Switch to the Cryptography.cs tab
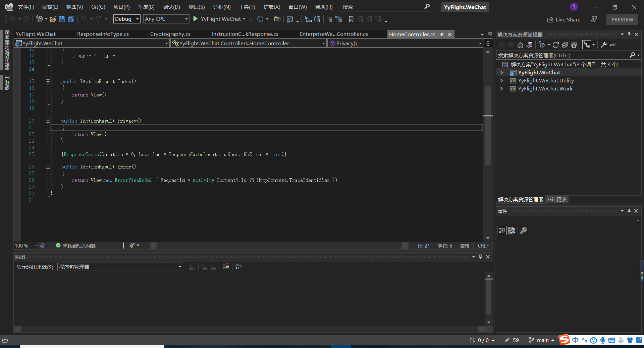 point(170,34)
